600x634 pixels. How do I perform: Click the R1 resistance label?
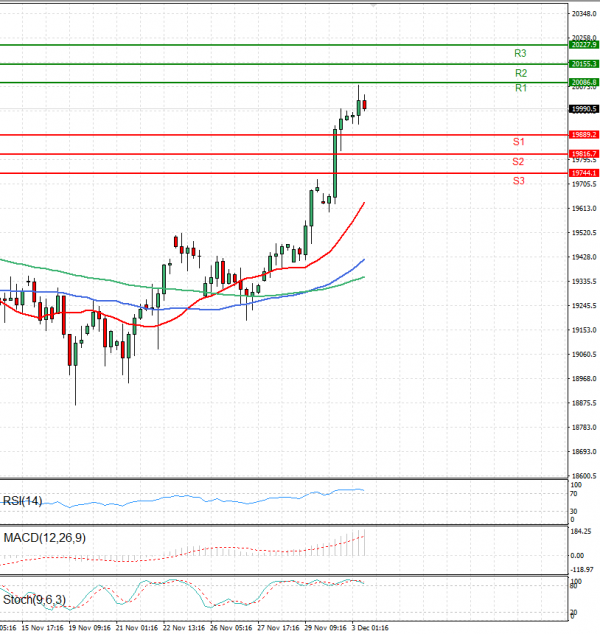coord(521,88)
